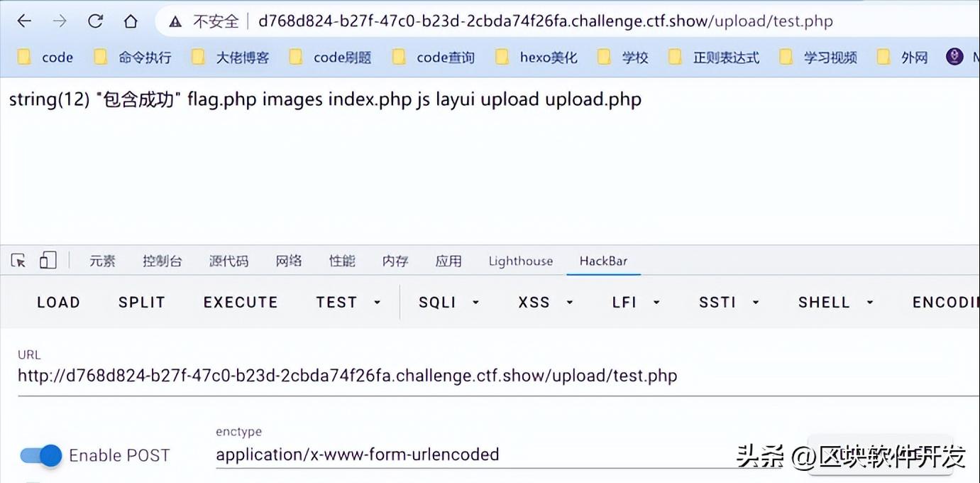Click the browser forward arrow
The width and height of the screenshot is (980, 483).
point(60,21)
